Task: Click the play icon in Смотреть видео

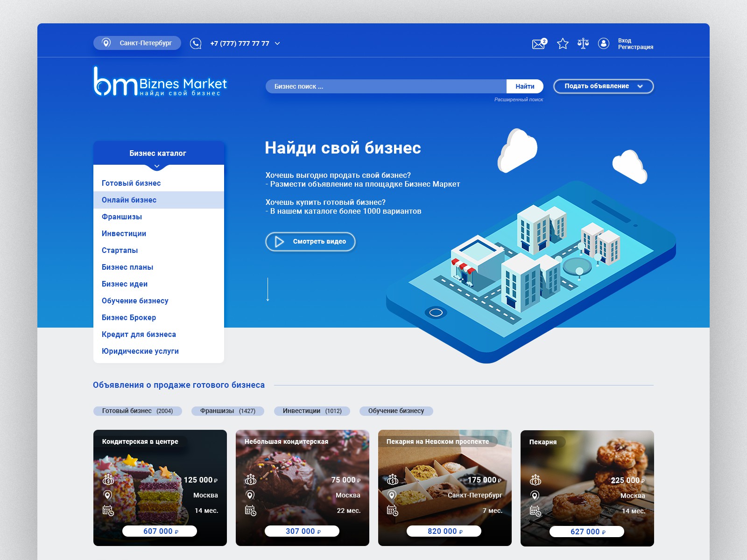Action: pyautogui.click(x=279, y=242)
